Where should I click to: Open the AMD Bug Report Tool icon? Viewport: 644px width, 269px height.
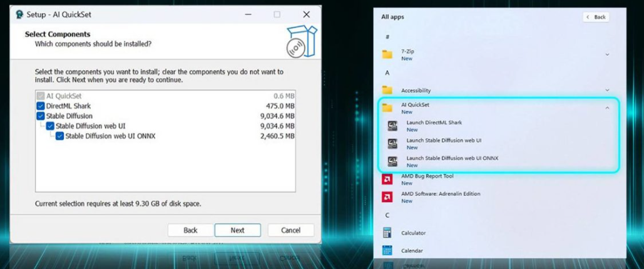point(387,179)
